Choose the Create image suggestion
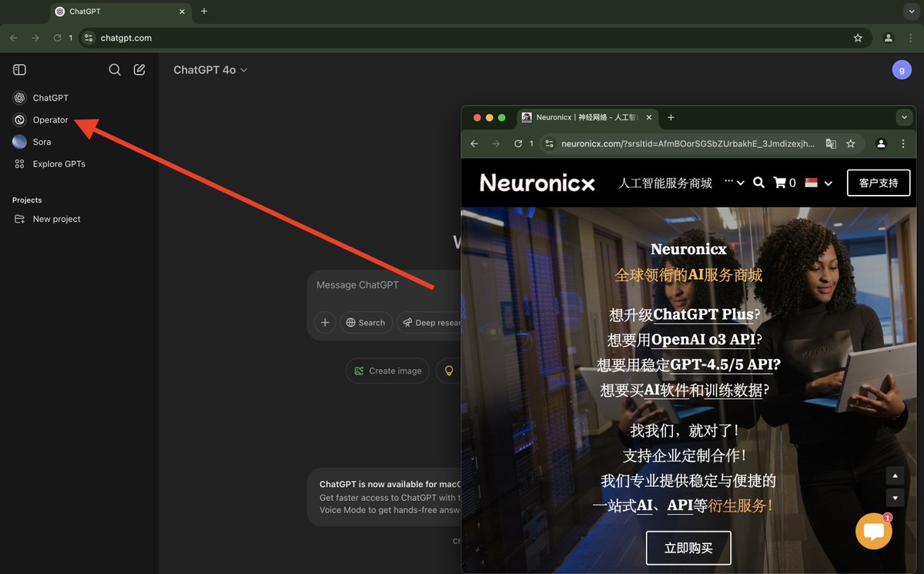This screenshot has height=574, width=924. [387, 371]
